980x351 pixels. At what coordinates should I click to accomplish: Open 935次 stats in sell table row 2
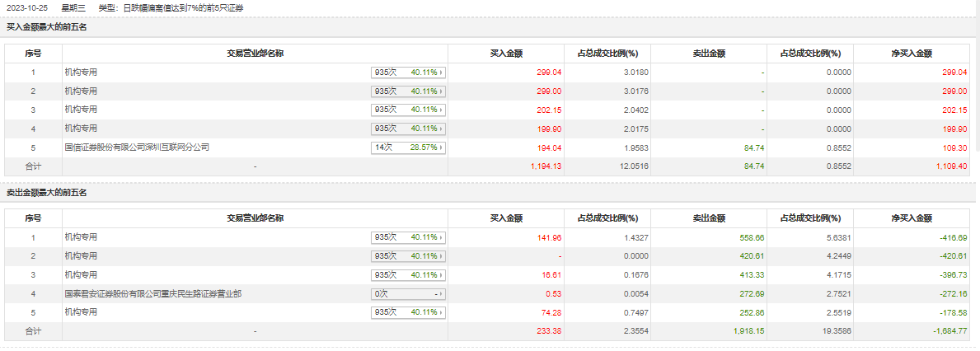coord(408,256)
